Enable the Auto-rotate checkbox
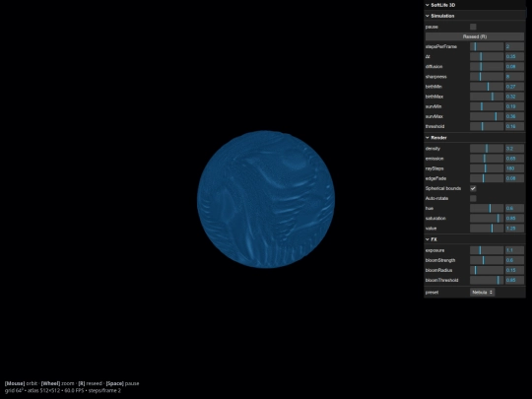The image size is (532, 399). [473, 198]
